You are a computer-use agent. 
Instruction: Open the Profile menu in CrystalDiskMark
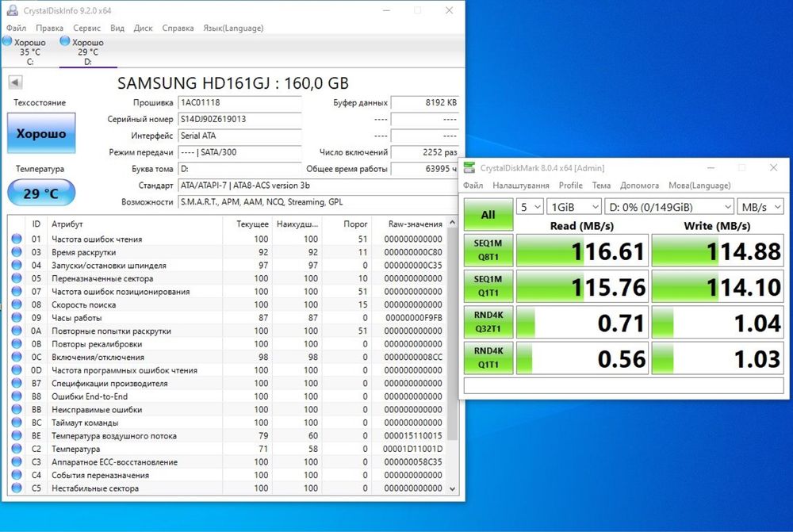tap(570, 185)
